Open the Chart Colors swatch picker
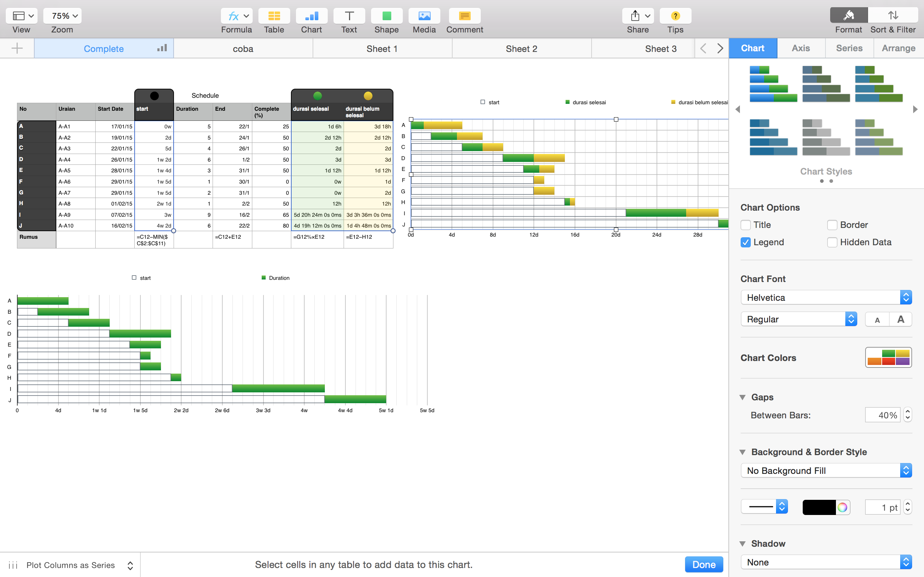 pyautogui.click(x=888, y=358)
